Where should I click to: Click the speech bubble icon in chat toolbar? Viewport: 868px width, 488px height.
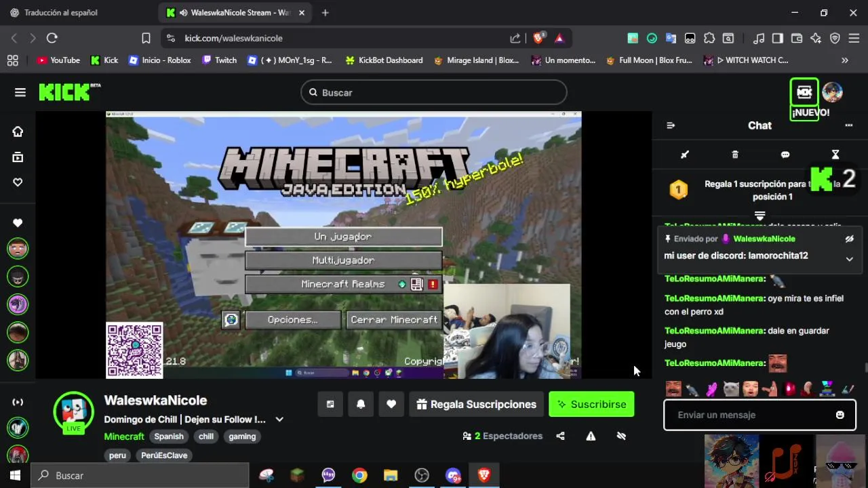click(785, 155)
